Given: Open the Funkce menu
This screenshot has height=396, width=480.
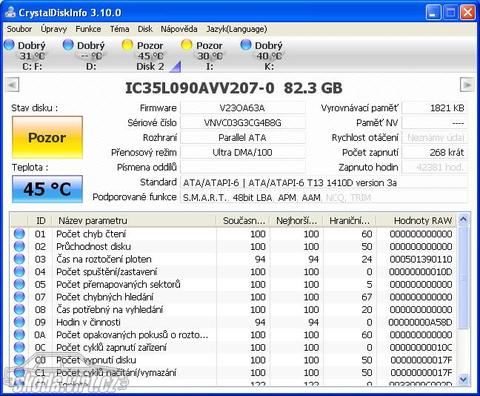Looking at the screenshot, I should pos(88,29).
